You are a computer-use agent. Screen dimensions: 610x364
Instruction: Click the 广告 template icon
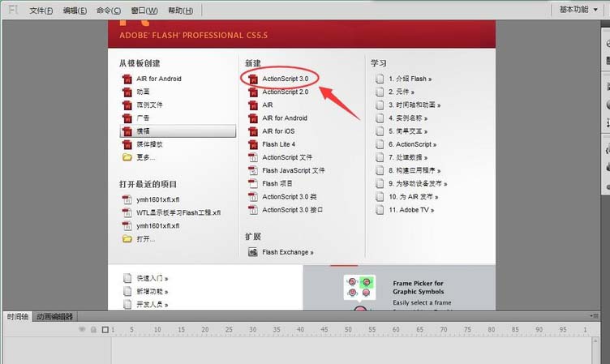(127, 118)
